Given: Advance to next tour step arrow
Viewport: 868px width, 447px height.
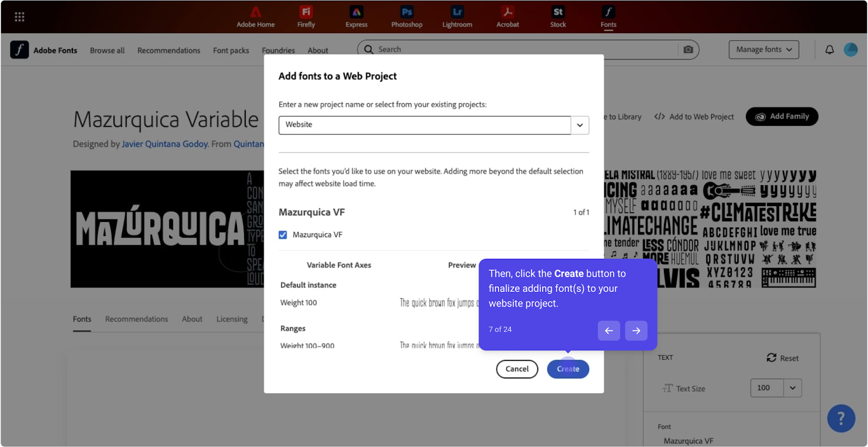Looking at the screenshot, I should click(636, 330).
